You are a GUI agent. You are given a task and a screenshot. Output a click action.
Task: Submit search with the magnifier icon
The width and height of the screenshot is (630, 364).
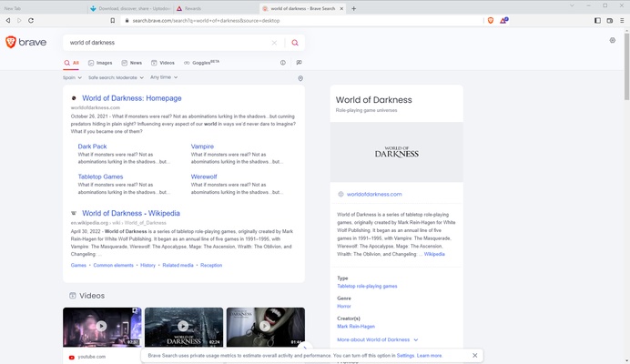(x=295, y=43)
